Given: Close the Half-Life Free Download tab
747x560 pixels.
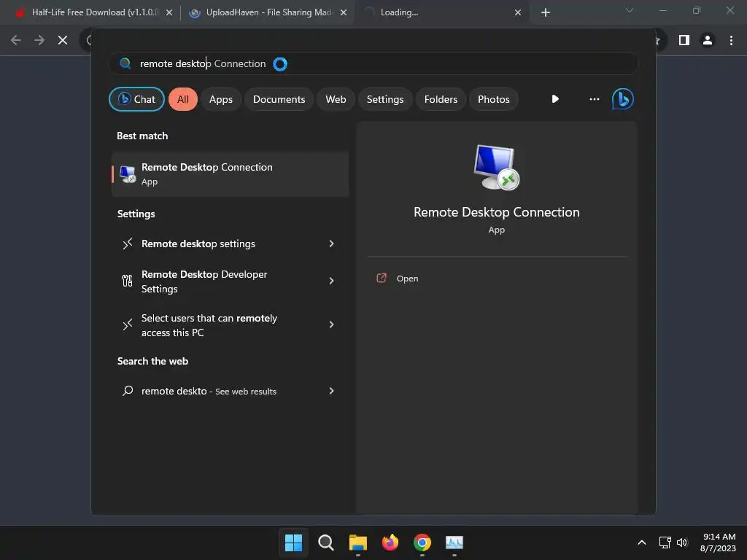Looking at the screenshot, I should pyautogui.click(x=169, y=12).
